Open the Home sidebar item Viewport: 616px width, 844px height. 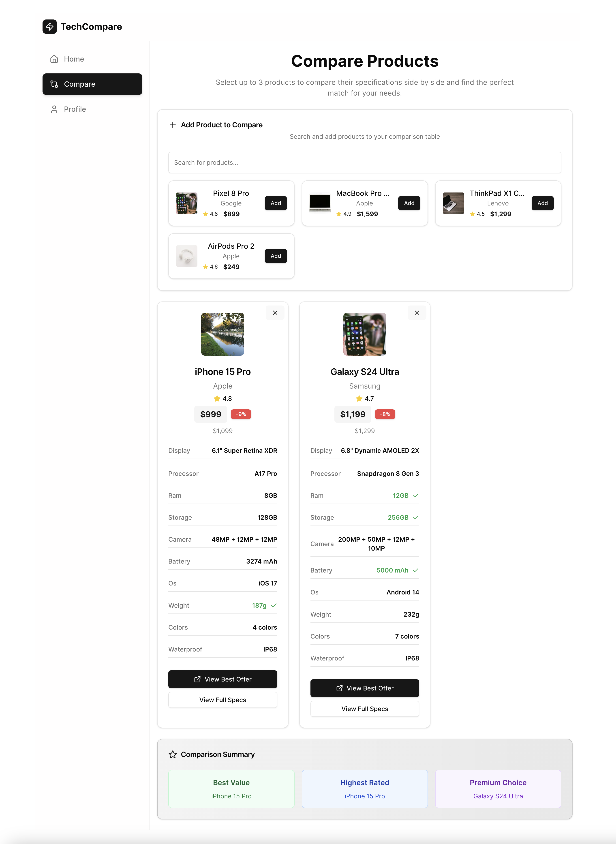(74, 59)
